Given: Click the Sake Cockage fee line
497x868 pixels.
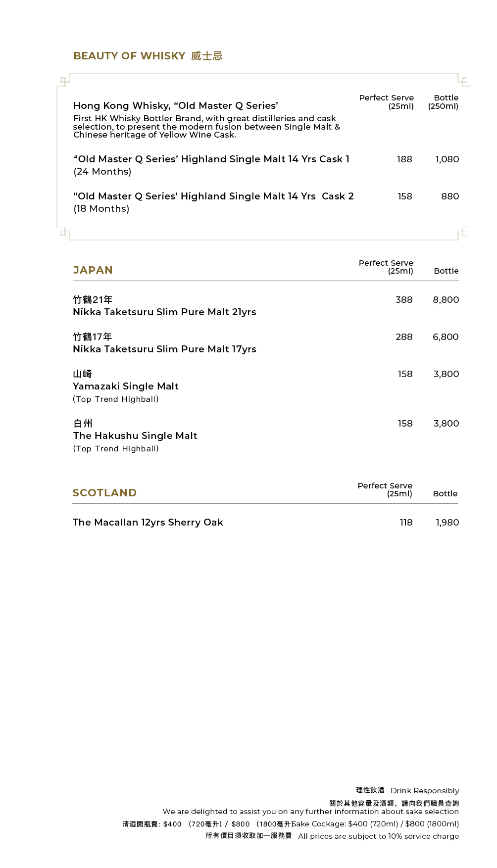Looking at the screenshot, I should pyautogui.click(x=375, y=824).
